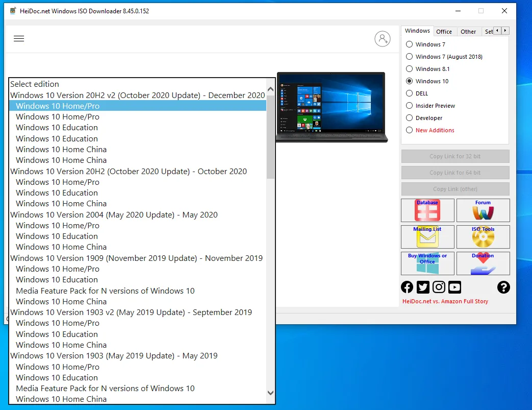Minimize the ISO Downloader window

coord(458,11)
